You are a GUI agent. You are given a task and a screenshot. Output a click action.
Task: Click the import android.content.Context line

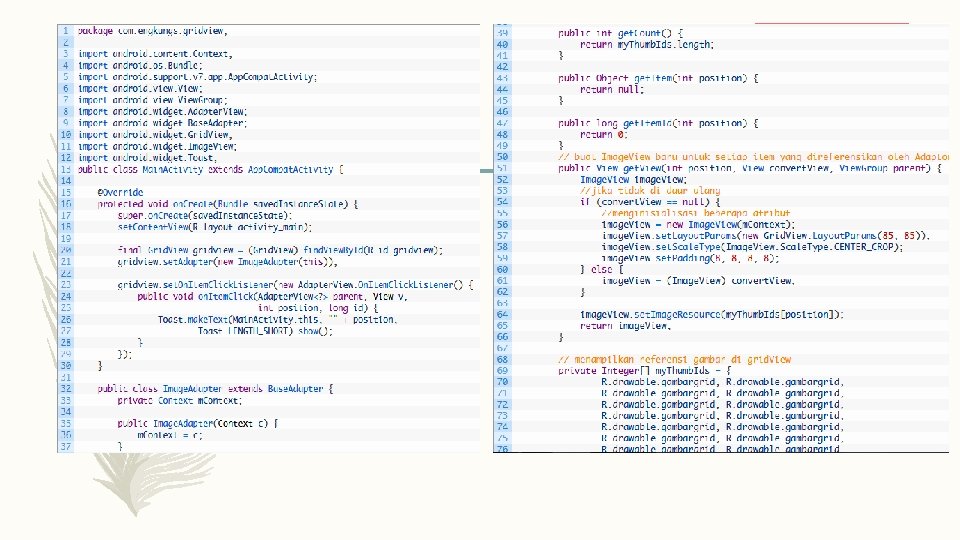click(155, 54)
